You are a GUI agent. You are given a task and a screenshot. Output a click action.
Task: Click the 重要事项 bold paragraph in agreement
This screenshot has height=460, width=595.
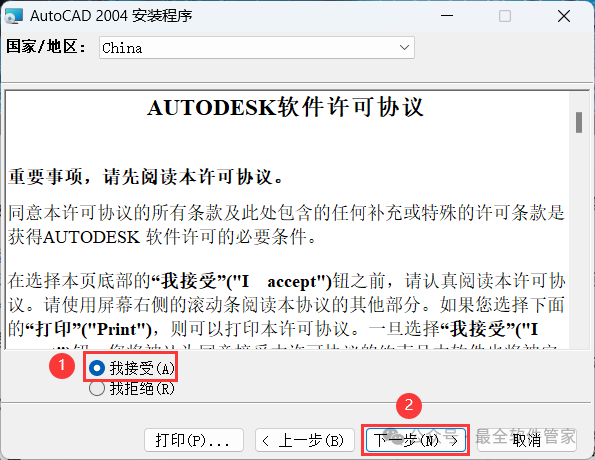[146, 177]
